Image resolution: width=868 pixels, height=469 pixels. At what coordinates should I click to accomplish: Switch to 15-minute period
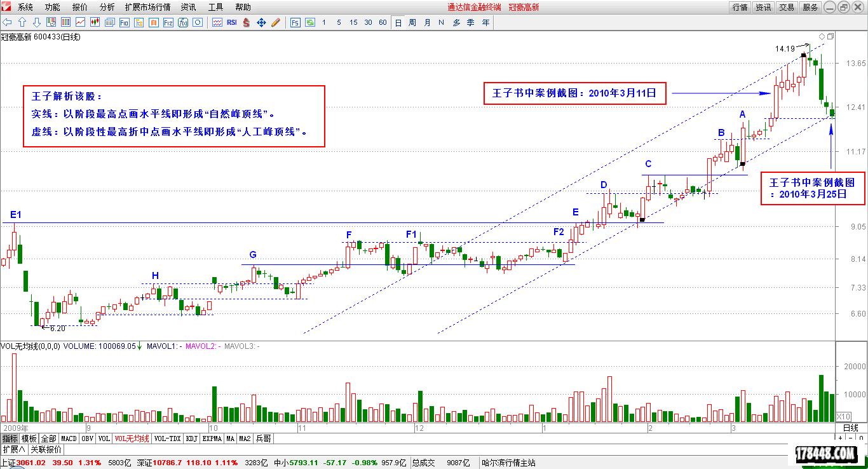click(353, 22)
